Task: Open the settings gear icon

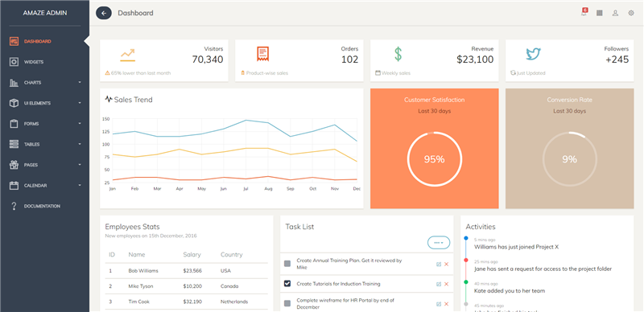Action: tap(631, 13)
